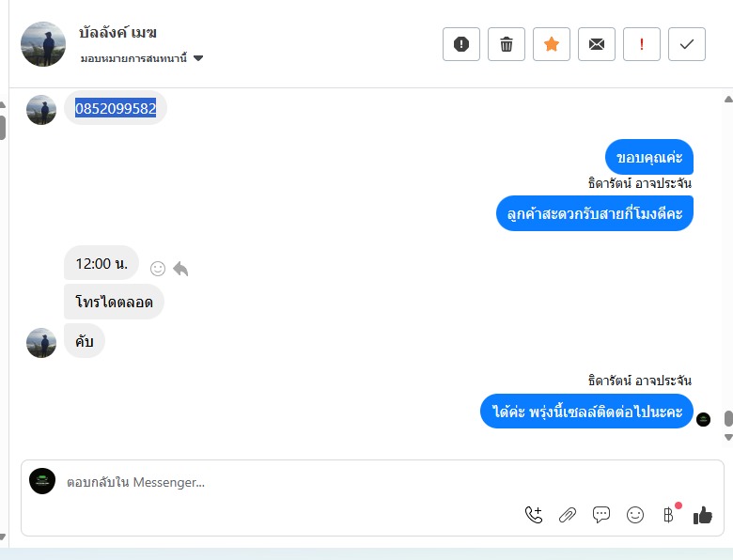Delete the conversation with the trash icon

[x=507, y=44]
